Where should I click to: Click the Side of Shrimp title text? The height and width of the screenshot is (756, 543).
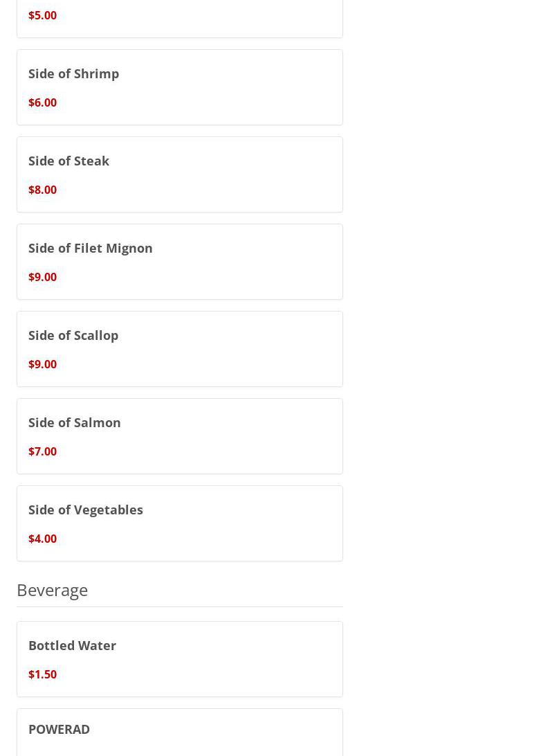point(74,74)
